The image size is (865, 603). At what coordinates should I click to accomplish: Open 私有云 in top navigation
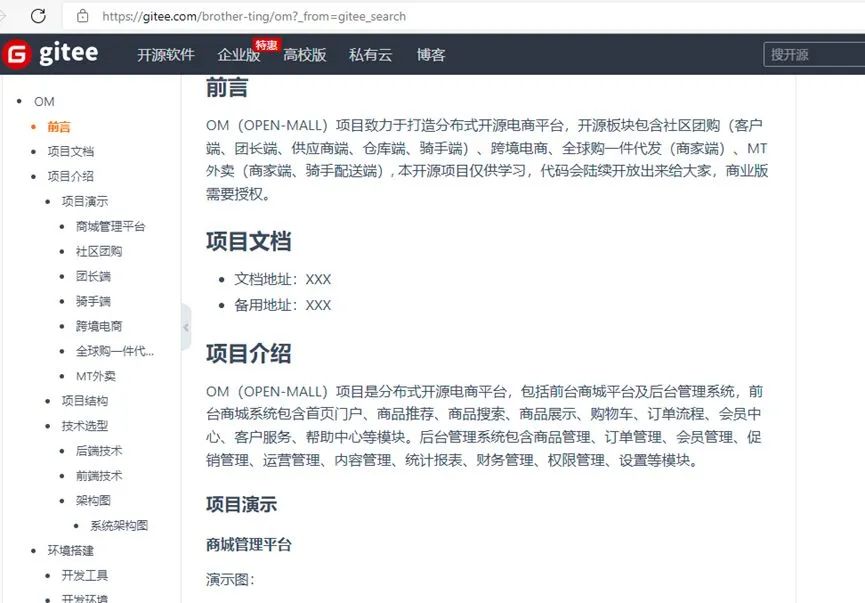click(x=370, y=55)
